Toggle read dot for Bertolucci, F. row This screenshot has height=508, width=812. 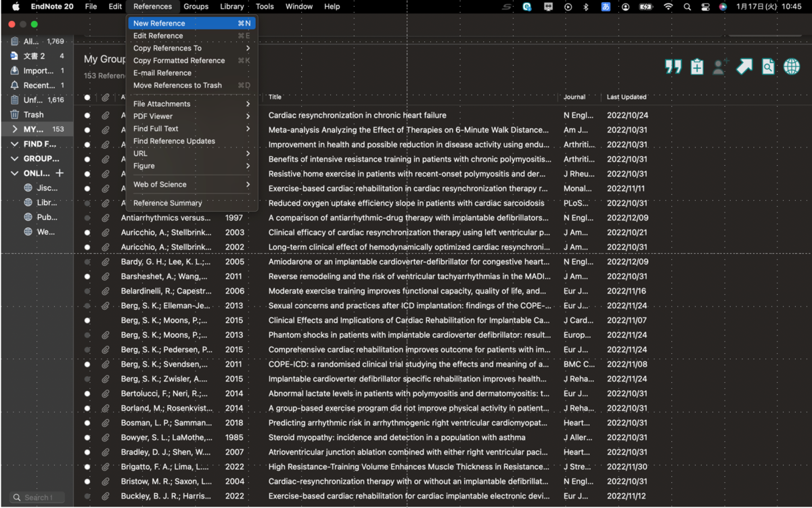tap(87, 394)
